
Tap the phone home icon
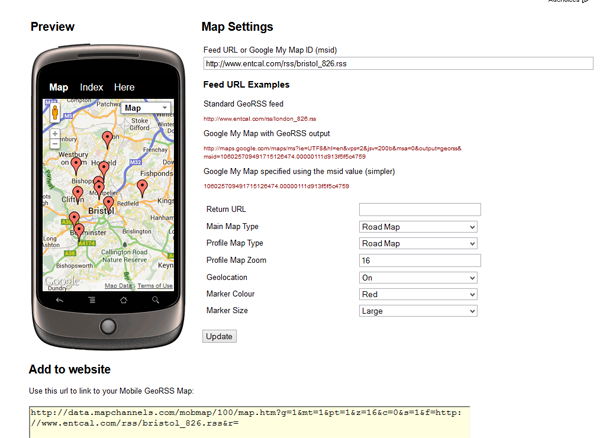(x=124, y=300)
